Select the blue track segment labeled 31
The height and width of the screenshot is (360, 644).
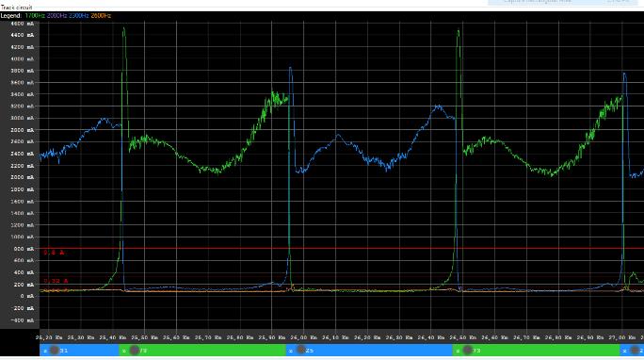[x=79, y=351]
